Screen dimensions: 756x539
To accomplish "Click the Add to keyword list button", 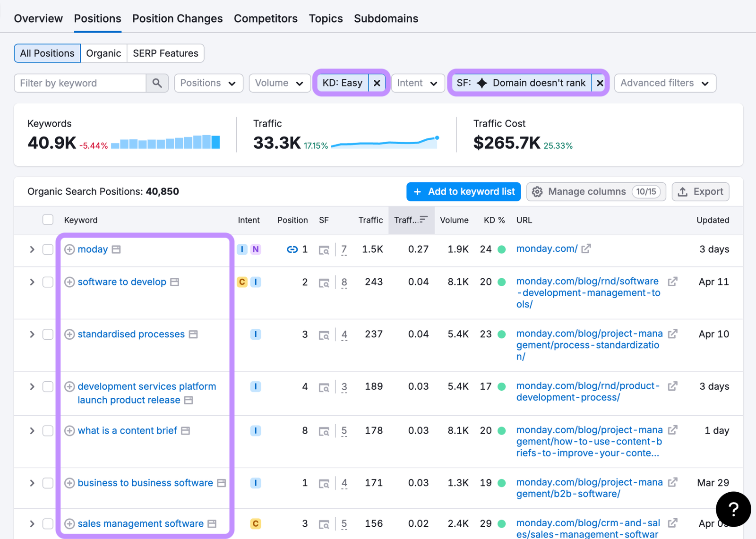I will click(464, 192).
